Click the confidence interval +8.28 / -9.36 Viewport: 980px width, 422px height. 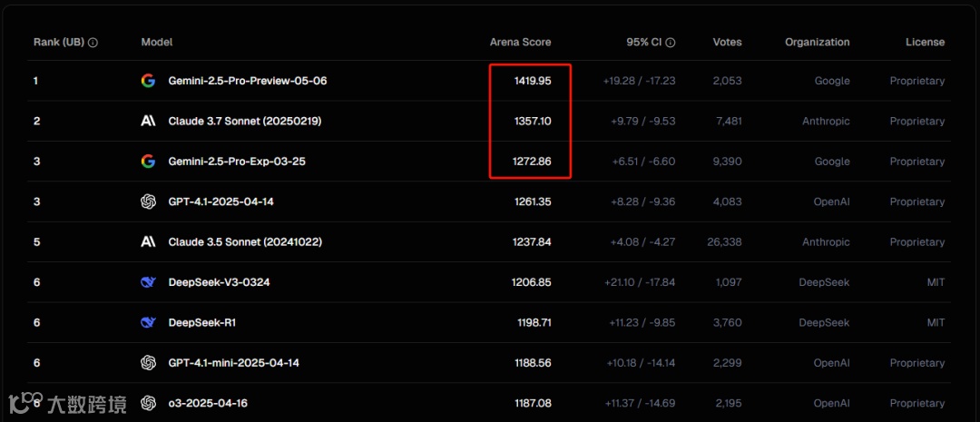(x=643, y=202)
